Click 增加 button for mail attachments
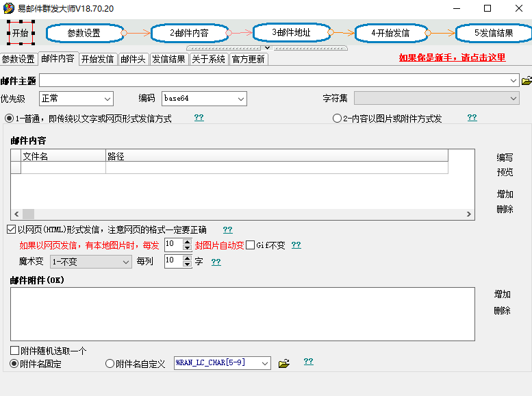Viewport: 532px width, 396px height. (x=502, y=294)
